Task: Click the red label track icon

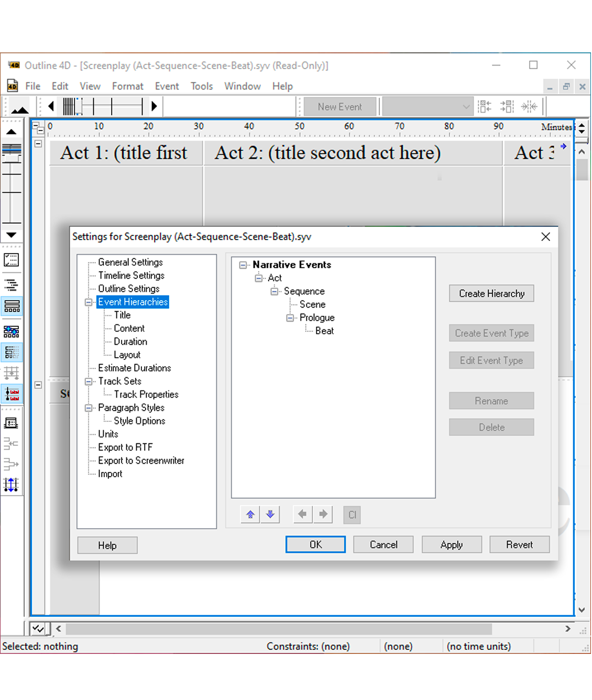Action: 12,393
